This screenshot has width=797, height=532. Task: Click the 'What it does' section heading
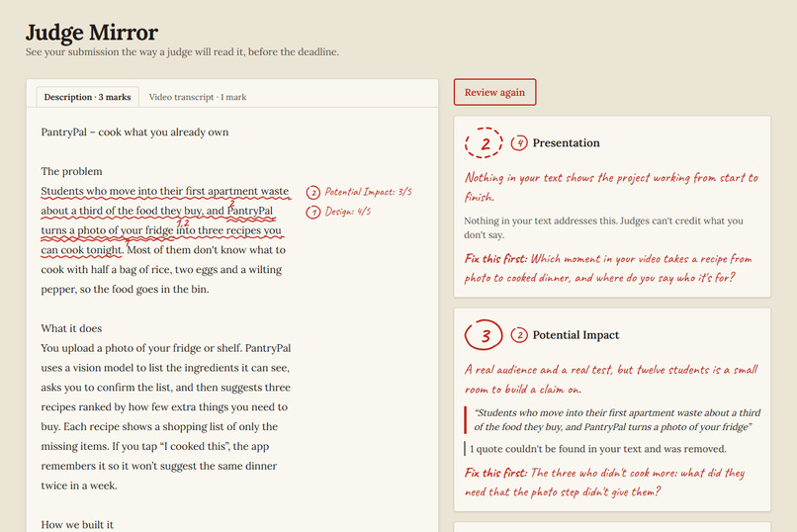(x=71, y=328)
